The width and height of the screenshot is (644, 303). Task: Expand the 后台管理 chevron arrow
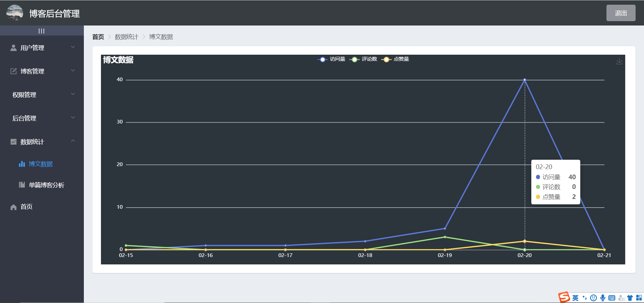tap(73, 118)
